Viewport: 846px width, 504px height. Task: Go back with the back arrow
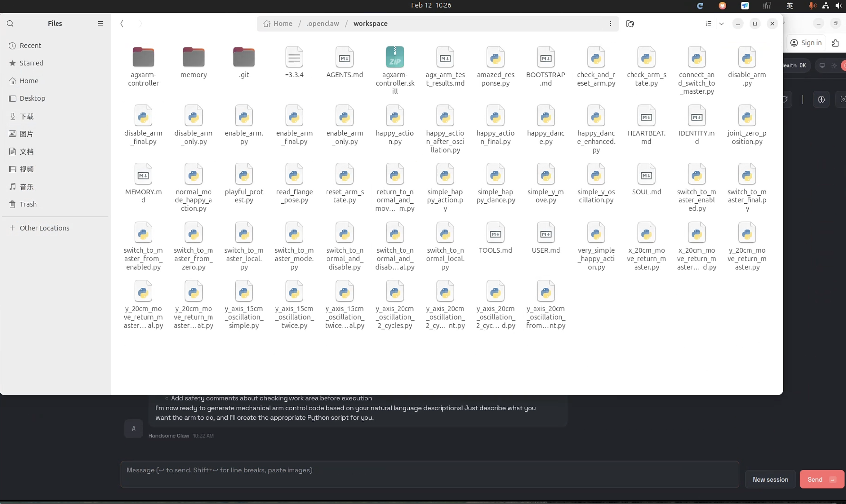click(122, 23)
